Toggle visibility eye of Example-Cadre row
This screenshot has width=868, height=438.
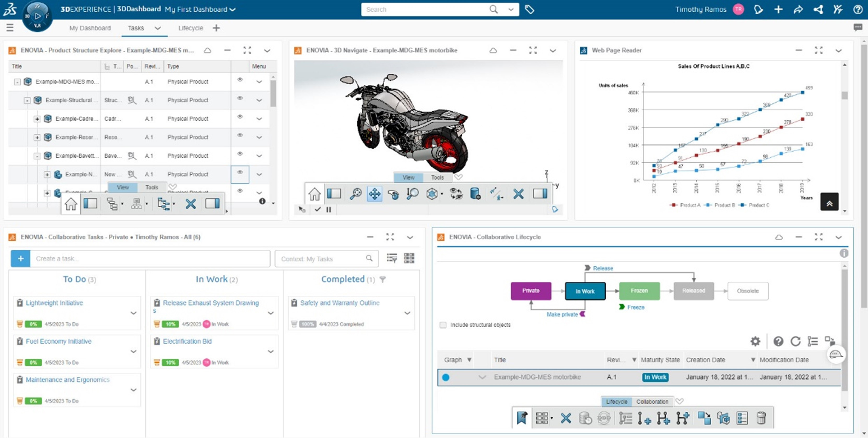(240, 117)
